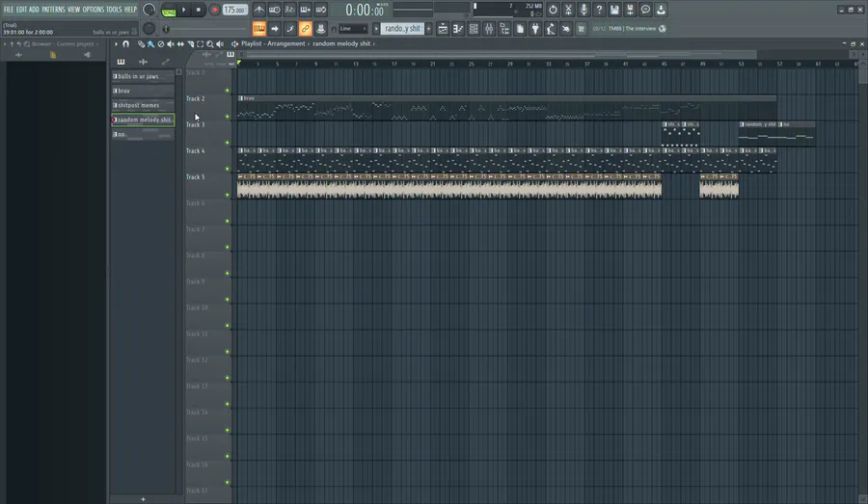Mute Track 2 using its green LED
The width and height of the screenshot is (868, 504).
click(x=227, y=117)
